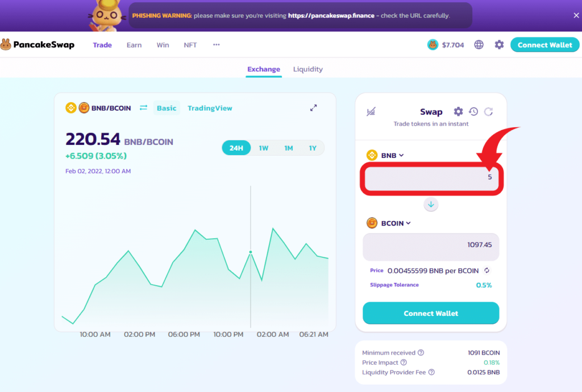
Task: Open the NFT menu
Action: point(190,45)
